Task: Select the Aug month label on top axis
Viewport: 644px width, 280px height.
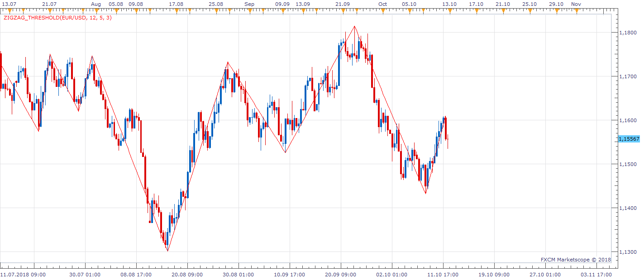Action: click(95, 4)
